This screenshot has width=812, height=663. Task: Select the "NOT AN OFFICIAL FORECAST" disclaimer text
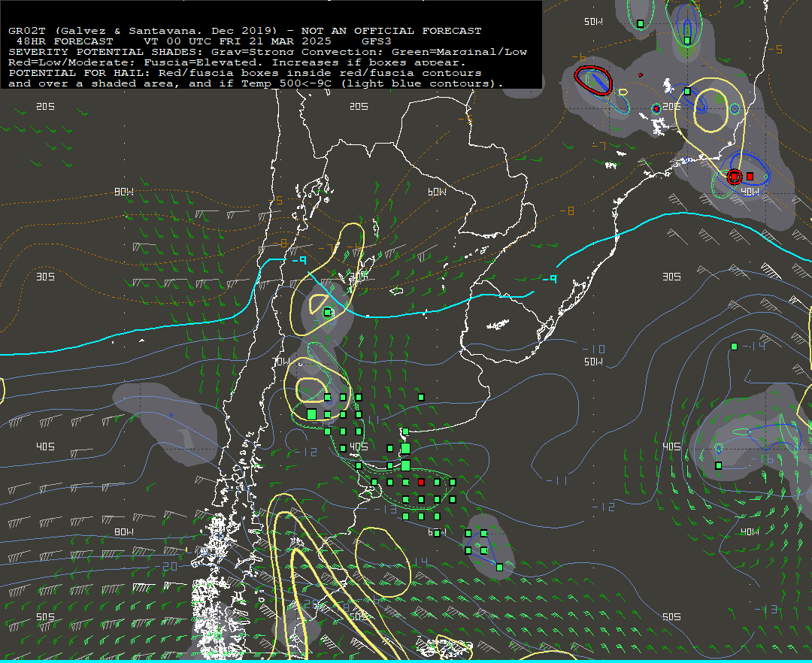(x=392, y=31)
